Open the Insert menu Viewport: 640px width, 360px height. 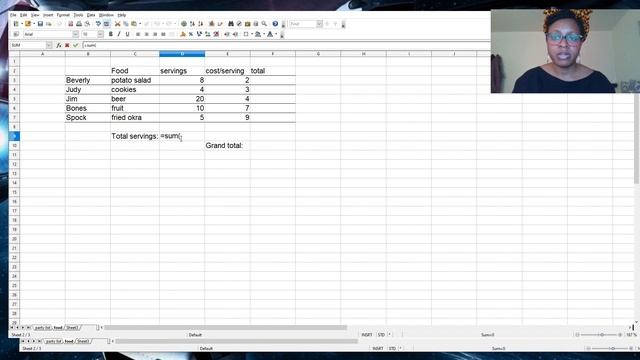click(48, 15)
